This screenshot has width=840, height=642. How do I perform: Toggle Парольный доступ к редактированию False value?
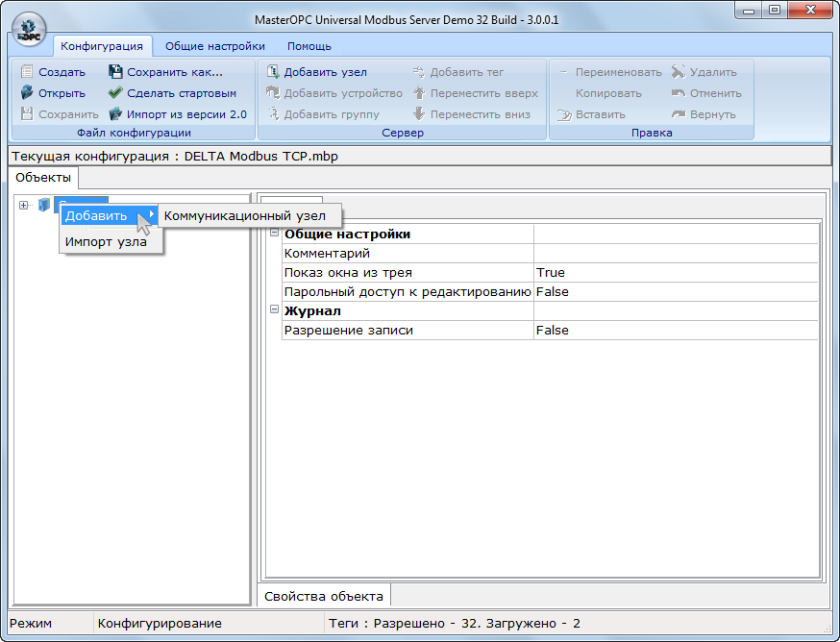point(675,291)
